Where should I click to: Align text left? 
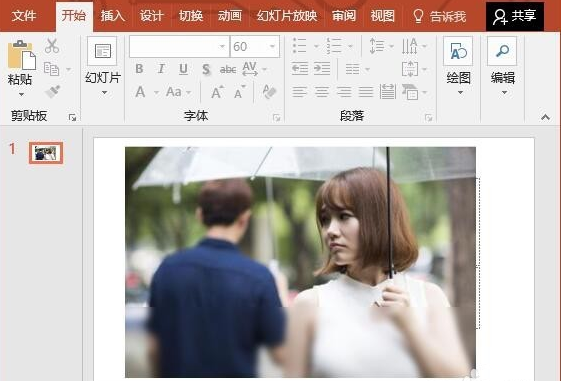[x=299, y=92]
